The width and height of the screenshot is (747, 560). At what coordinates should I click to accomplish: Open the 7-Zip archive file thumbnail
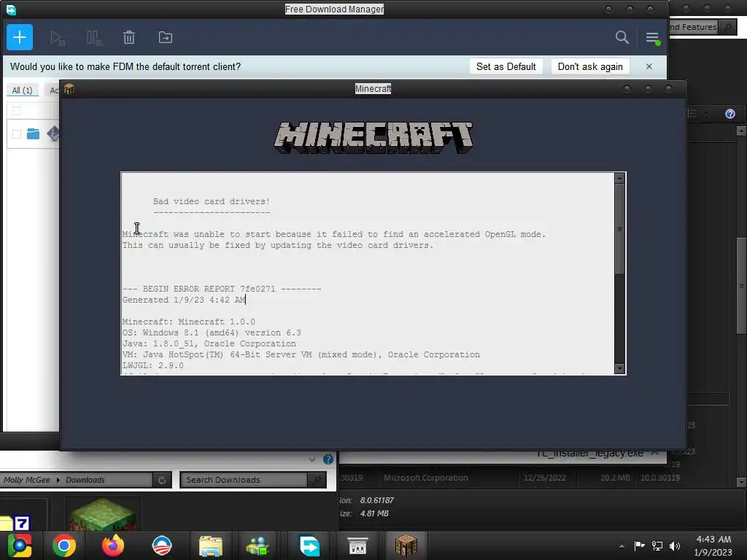pos(15,522)
